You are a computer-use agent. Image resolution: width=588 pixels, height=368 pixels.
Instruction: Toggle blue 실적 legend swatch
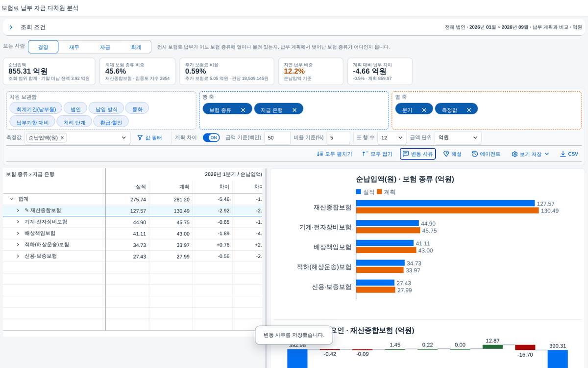(359, 192)
